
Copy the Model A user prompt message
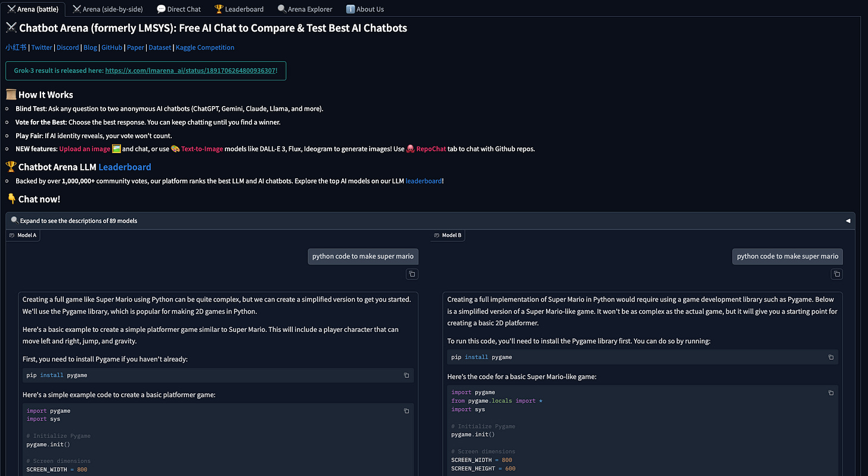(412, 274)
